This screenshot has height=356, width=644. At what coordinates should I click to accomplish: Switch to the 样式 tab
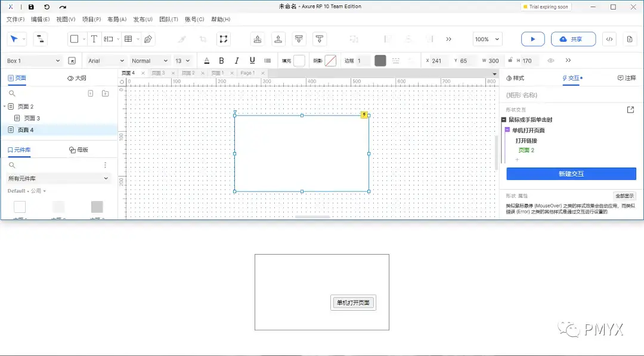point(515,78)
